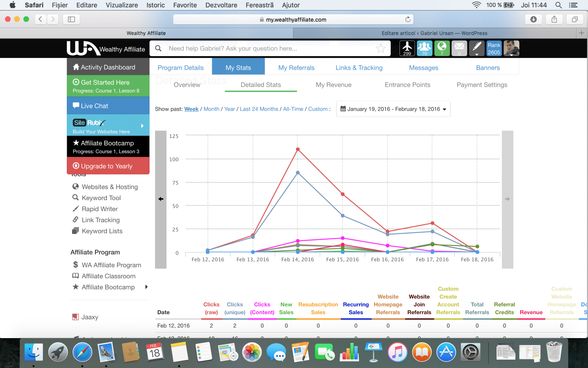Open the My Referrals tab
The image size is (588, 368).
pos(296,68)
